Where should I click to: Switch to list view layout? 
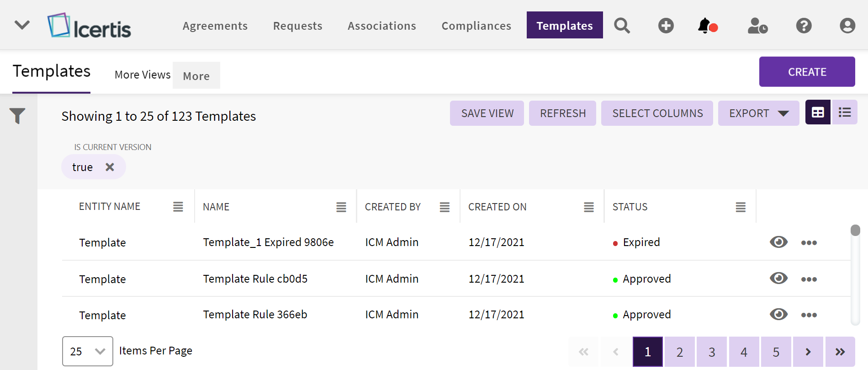tap(845, 113)
